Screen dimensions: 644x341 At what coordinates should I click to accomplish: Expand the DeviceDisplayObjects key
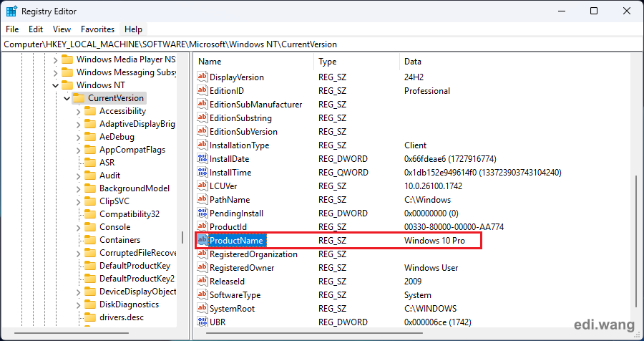[79, 292]
